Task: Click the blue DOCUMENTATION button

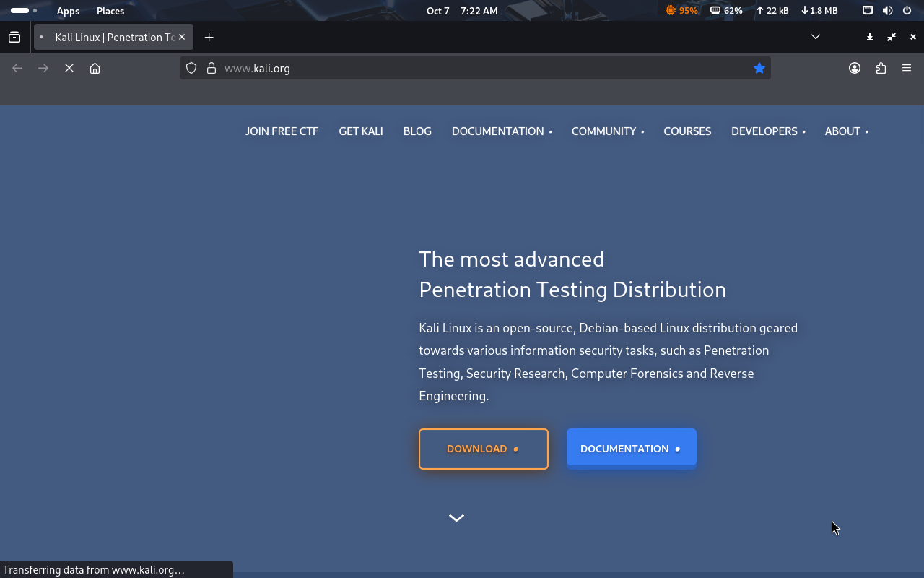Action: (x=631, y=449)
